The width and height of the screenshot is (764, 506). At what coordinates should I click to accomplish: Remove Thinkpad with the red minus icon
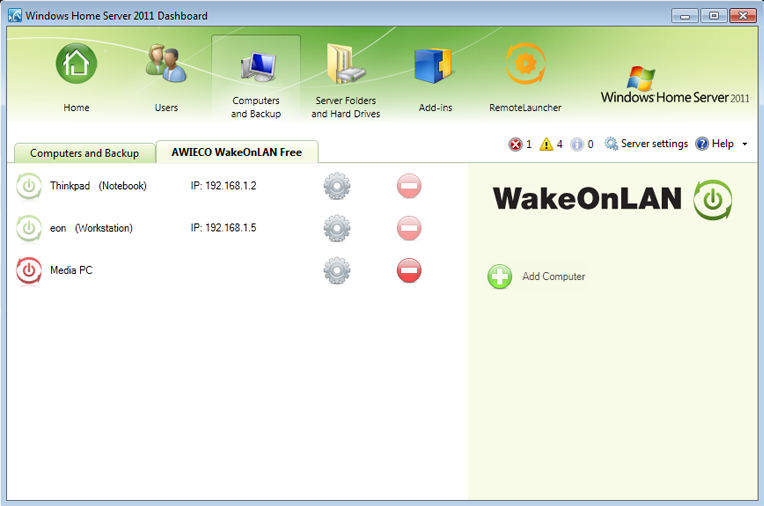(409, 186)
